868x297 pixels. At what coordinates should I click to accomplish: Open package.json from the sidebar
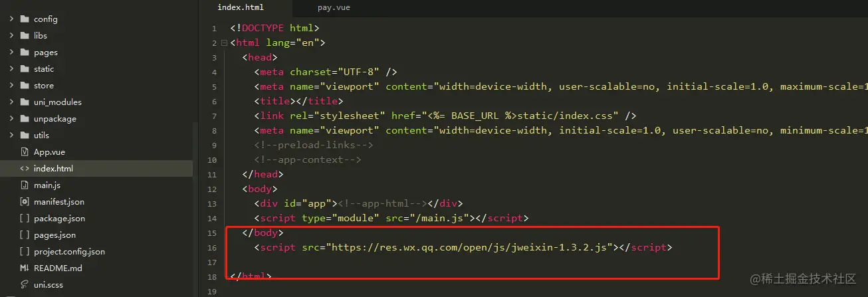click(x=60, y=219)
